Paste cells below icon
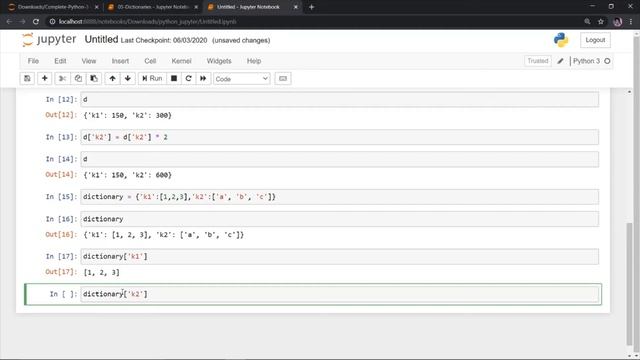 click(94, 78)
